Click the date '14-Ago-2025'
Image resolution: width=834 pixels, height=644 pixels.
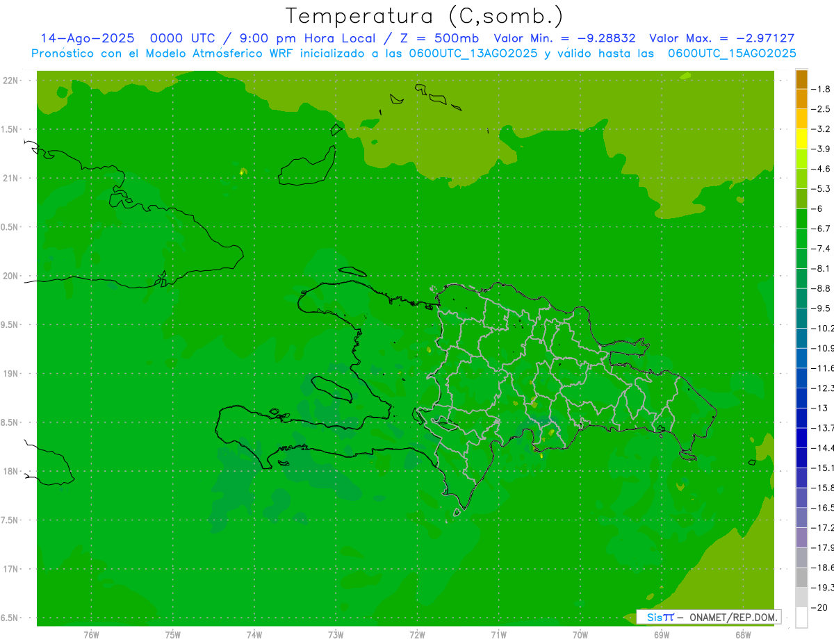(x=87, y=39)
